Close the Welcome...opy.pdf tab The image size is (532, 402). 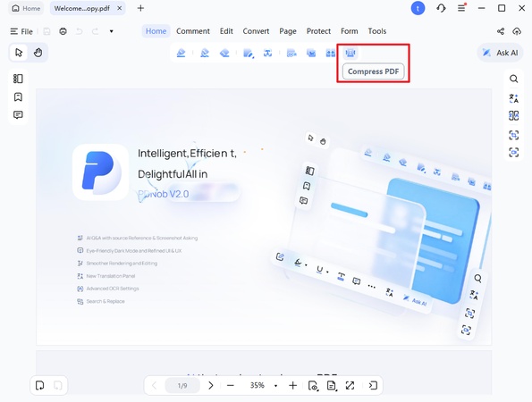(120, 8)
